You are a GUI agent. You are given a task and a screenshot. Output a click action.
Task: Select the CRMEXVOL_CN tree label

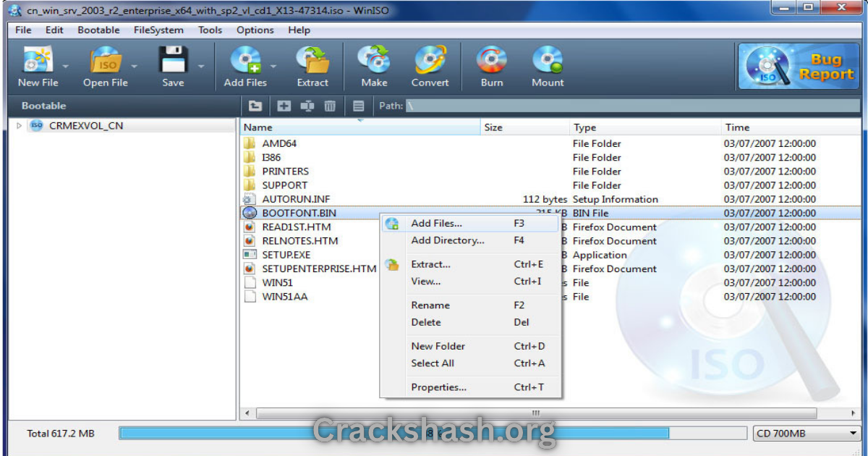click(x=86, y=125)
